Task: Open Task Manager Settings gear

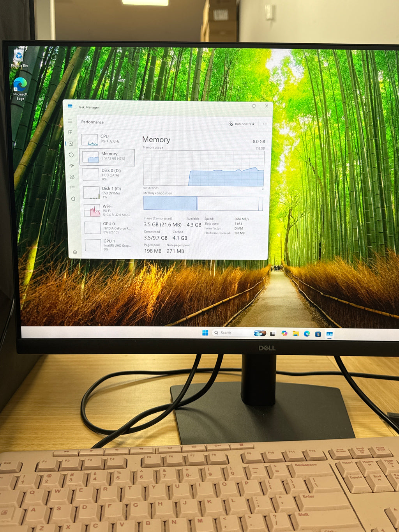Action: pyautogui.click(x=75, y=252)
